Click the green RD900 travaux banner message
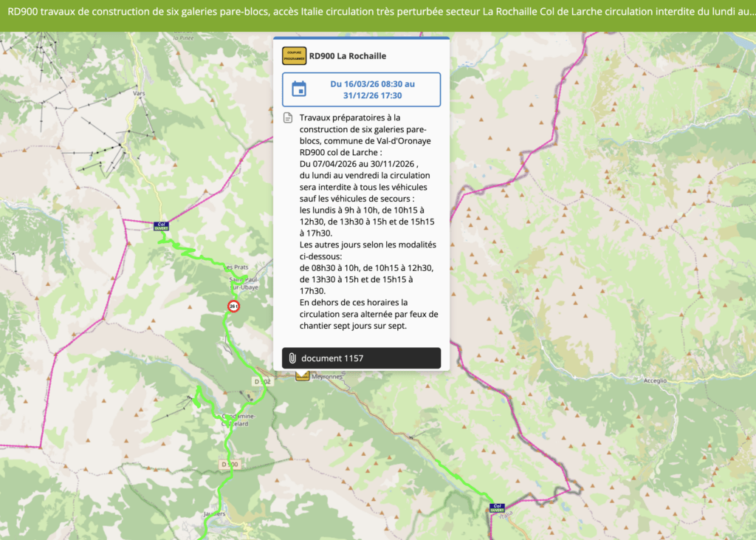The height and width of the screenshot is (540, 756). [378, 12]
